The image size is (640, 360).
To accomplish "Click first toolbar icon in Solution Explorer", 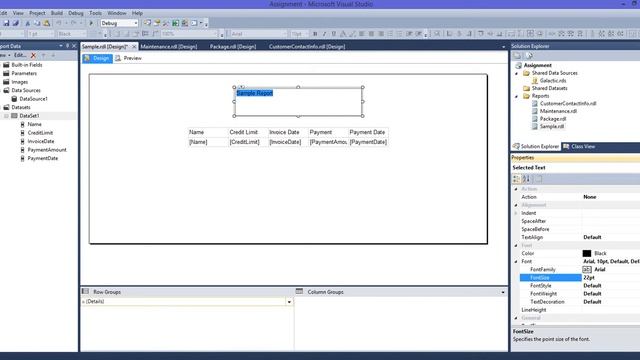I will pyautogui.click(x=517, y=56).
